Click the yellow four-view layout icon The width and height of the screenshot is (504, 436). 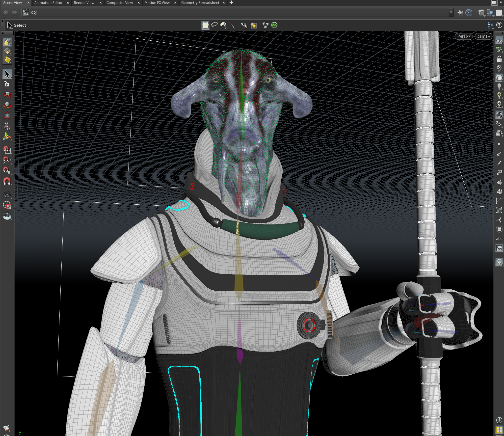coord(499,430)
